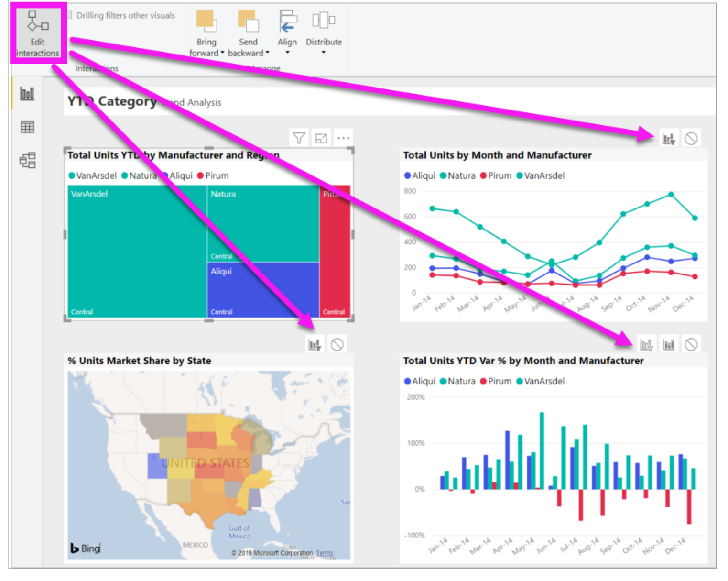Enable the Drilling filters other visuals checkbox

pos(69,15)
